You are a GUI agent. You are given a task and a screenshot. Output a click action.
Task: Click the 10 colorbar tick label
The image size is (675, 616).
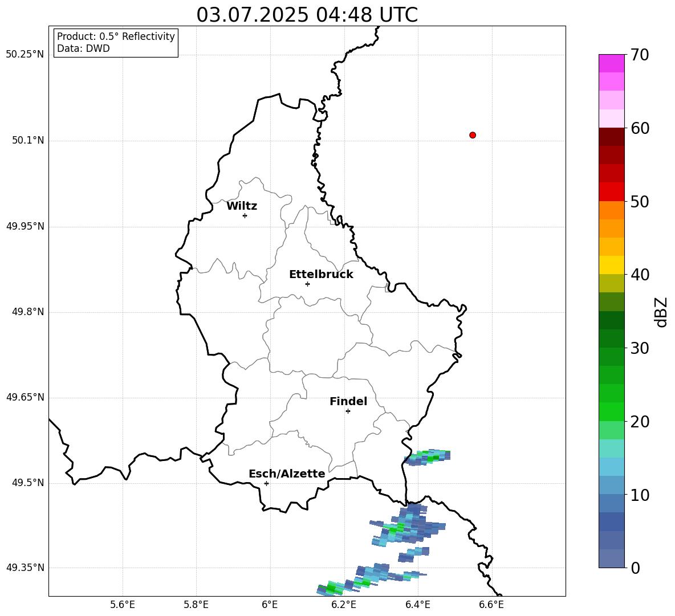640,495
